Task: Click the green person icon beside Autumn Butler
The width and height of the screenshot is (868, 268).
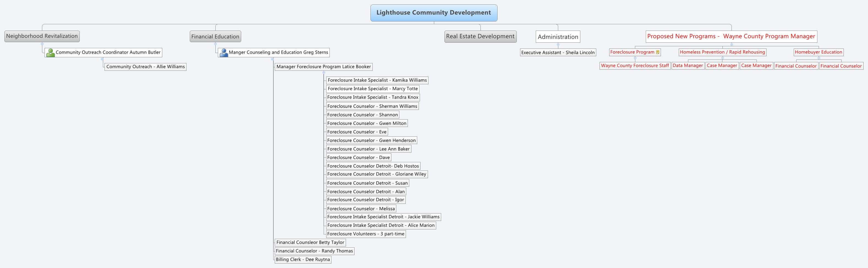Action: click(51, 53)
